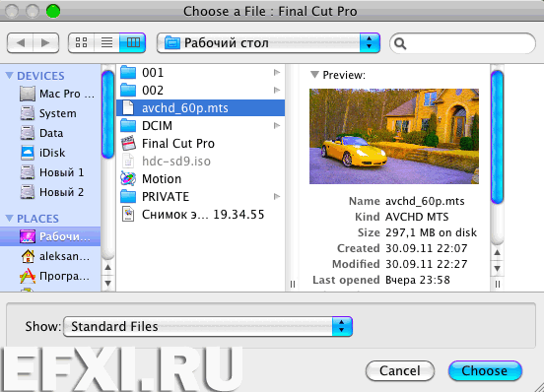
Task: Click the preview pane scroll up arrow
Action: pyautogui.click(x=497, y=252)
